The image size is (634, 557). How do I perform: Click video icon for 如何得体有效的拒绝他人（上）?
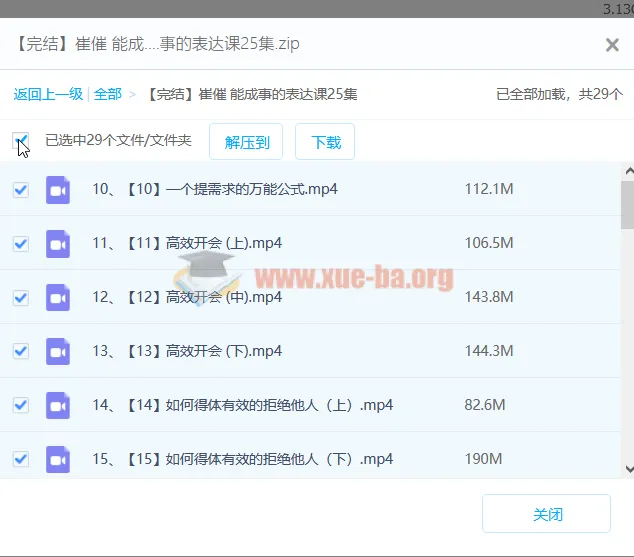(58, 405)
